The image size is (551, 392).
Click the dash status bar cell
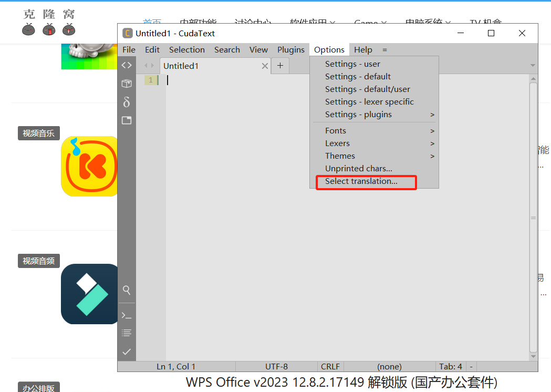(471, 367)
